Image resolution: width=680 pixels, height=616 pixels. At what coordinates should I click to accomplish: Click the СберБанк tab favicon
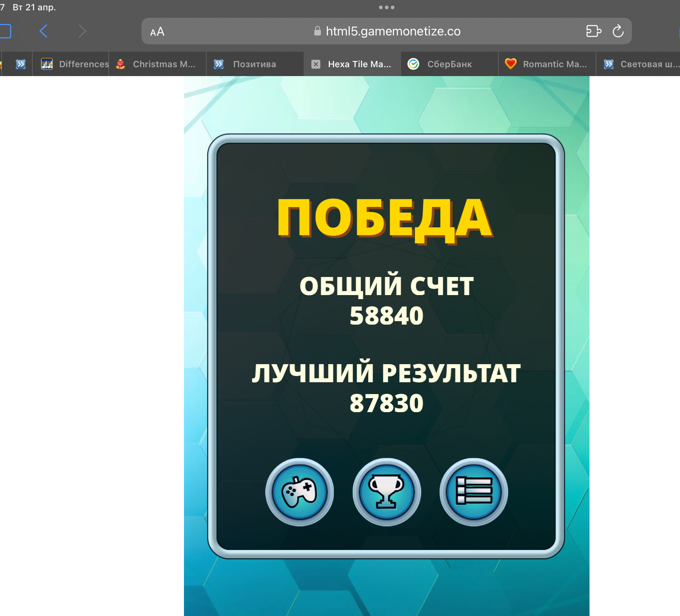point(413,64)
